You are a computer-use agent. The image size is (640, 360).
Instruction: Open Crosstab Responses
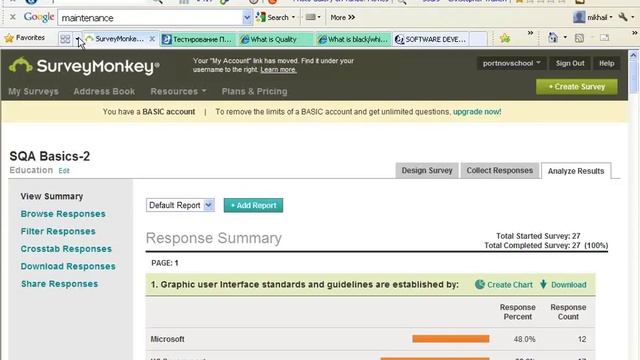pos(66,249)
